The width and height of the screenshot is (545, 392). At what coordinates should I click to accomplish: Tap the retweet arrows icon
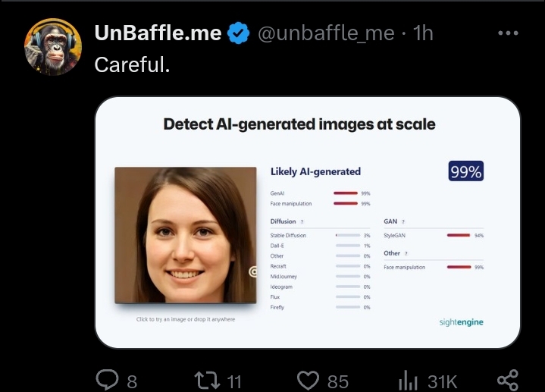[208, 380]
